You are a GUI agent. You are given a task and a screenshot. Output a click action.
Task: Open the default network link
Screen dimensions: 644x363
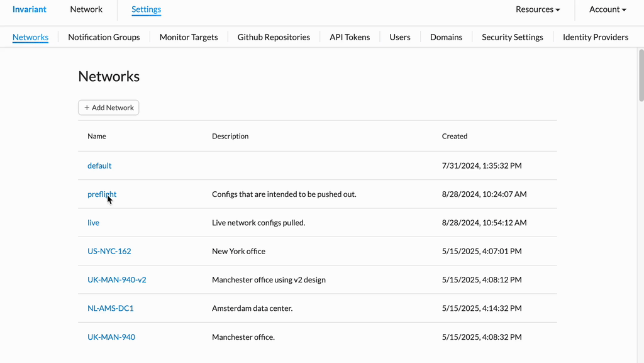[99, 165]
